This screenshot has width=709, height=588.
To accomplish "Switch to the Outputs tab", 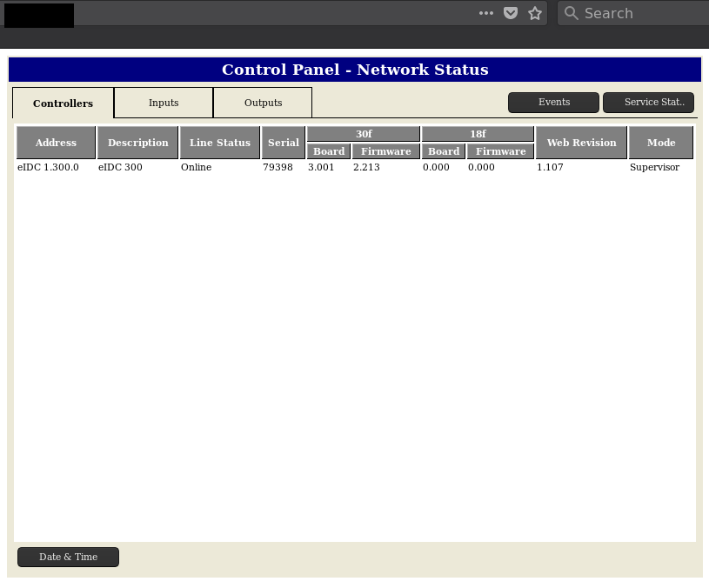I will [x=263, y=102].
